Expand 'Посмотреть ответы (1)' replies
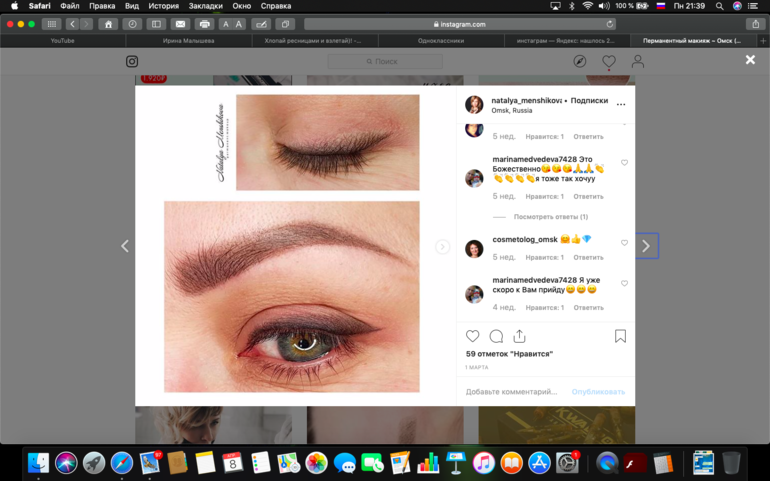 point(550,217)
